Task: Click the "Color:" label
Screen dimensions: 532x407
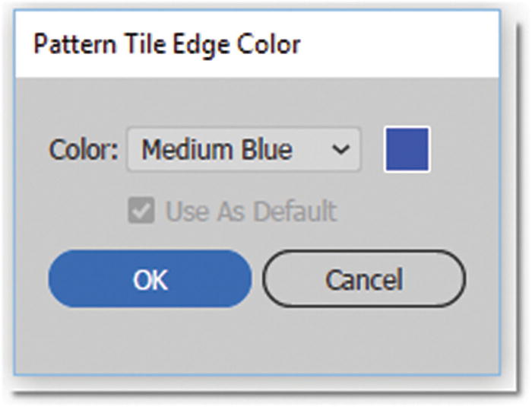Action: tap(84, 150)
